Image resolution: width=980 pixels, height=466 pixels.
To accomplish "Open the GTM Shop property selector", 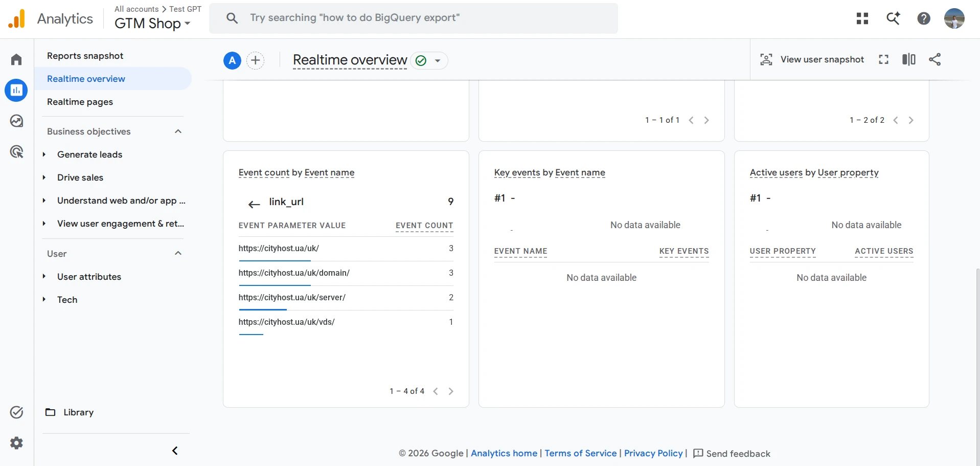I will [152, 24].
